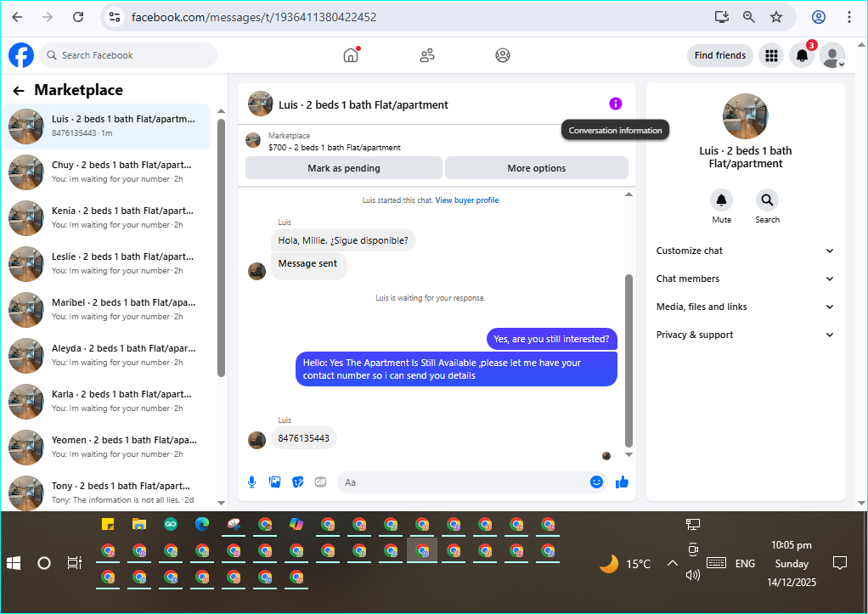Open Microsoft Edge from the taskbar
This screenshot has width=868, height=614.
point(201,524)
